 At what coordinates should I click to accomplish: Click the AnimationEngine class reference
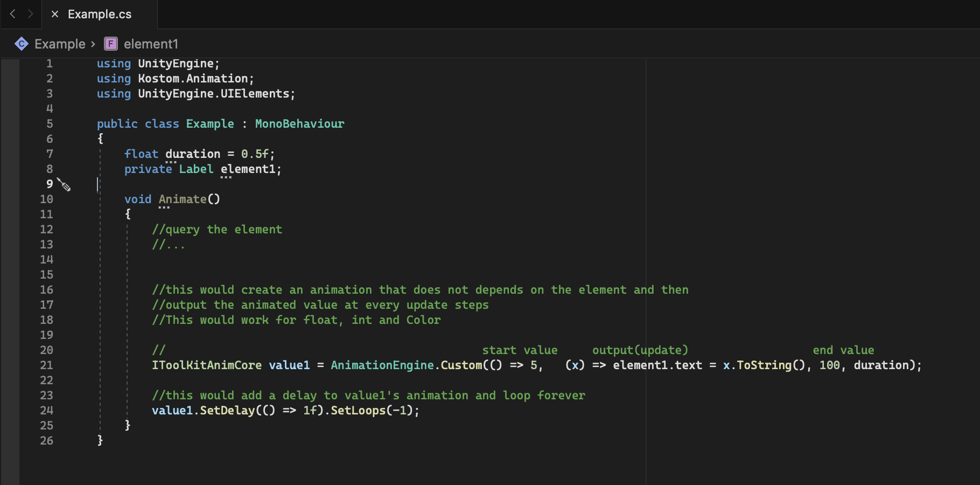(382, 365)
